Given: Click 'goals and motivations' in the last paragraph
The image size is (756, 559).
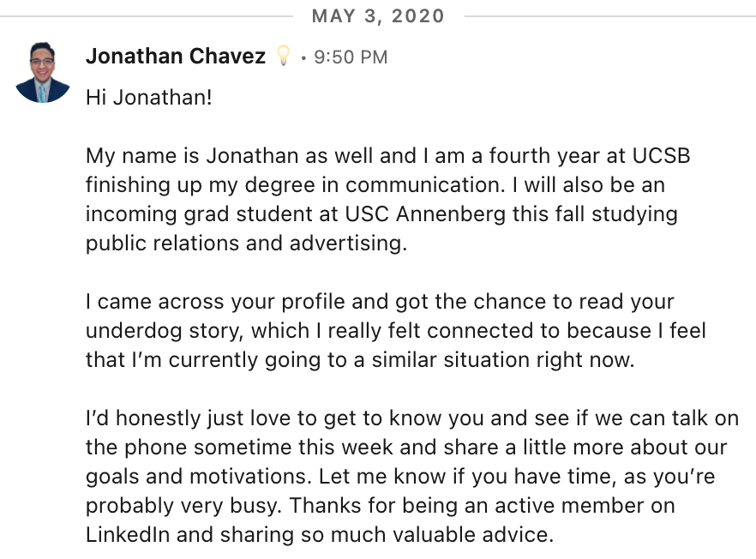Looking at the screenshot, I should 195,477.
